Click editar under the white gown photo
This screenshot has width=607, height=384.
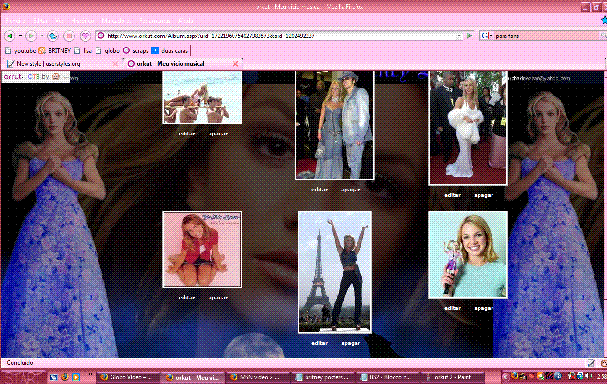pos(453,195)
